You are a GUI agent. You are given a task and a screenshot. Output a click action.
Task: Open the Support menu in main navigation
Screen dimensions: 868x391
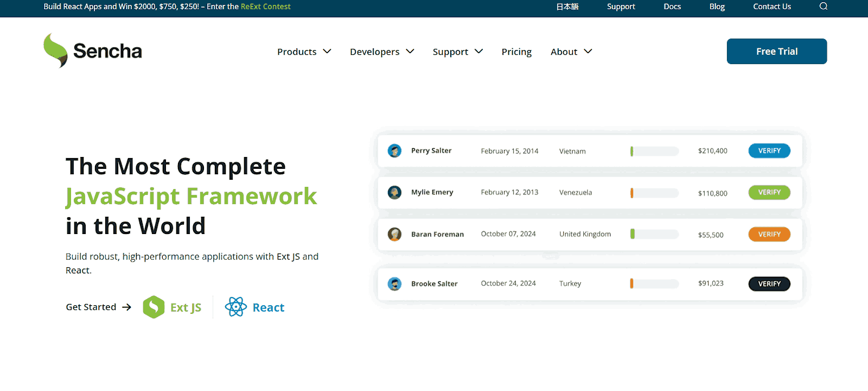[450, 52]
